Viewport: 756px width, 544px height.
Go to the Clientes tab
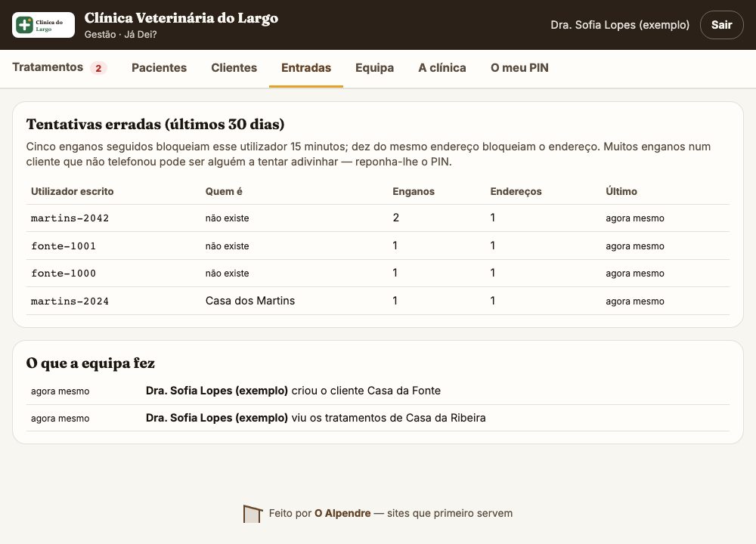click(x=234, y=67)
